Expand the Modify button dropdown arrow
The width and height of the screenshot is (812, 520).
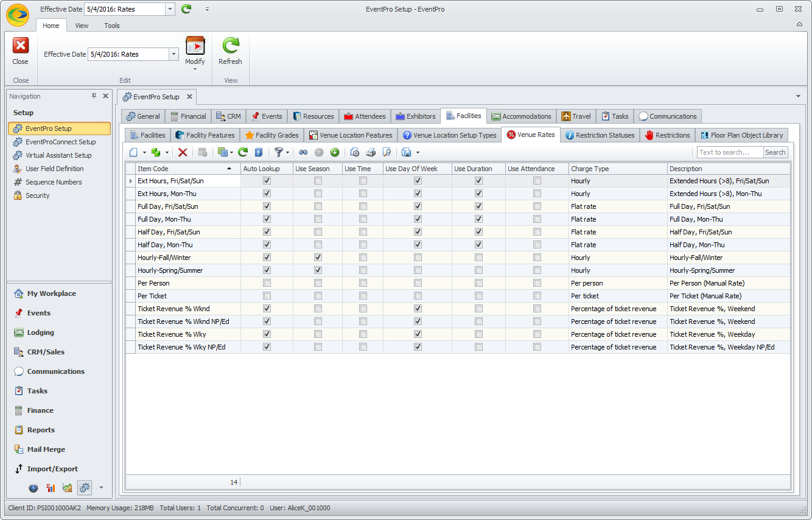(x=195, y=69)
